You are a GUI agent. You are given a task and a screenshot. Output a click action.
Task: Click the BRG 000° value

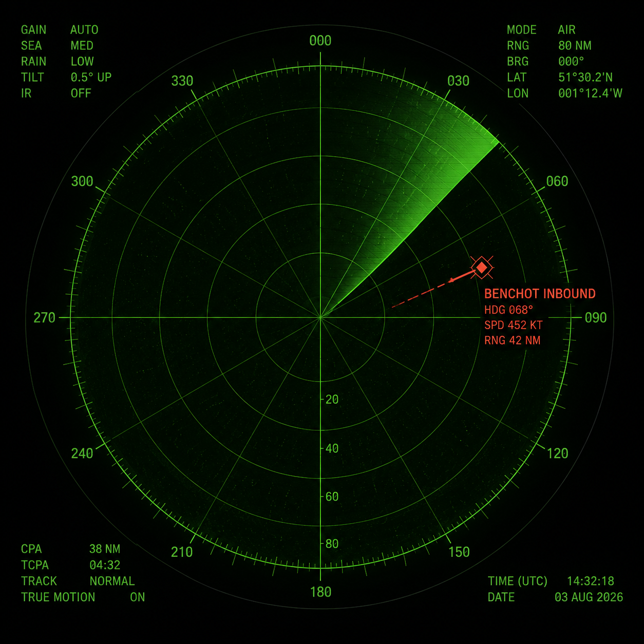point(571,62)
